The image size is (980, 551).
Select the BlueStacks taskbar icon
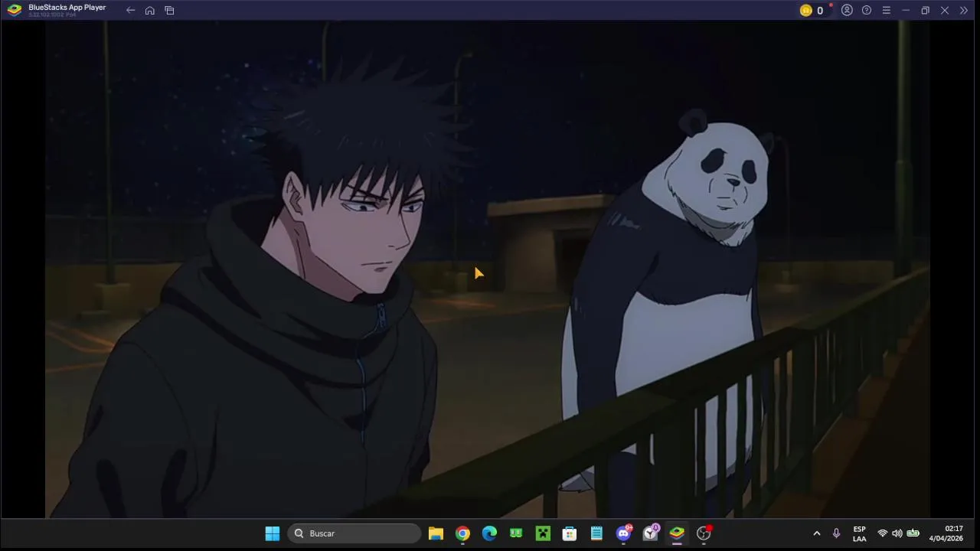tap(677, 533)
